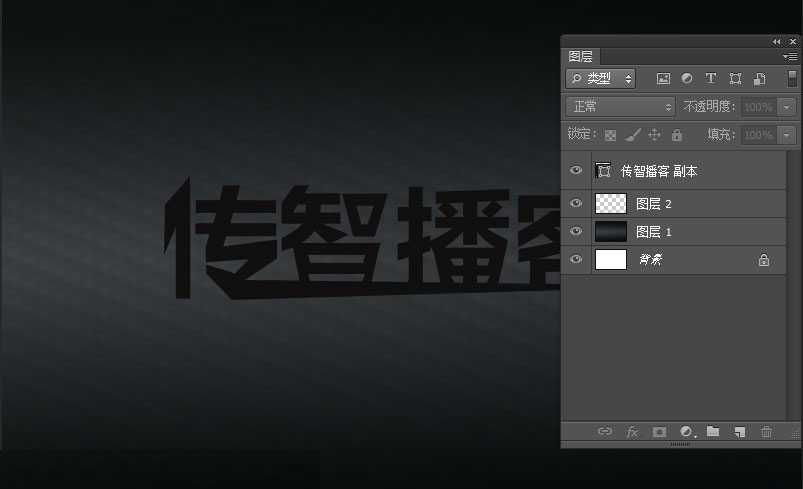Lock image pixels brush icon
Viewport: 803px width, 489px height.
click(x=633, y=135)
